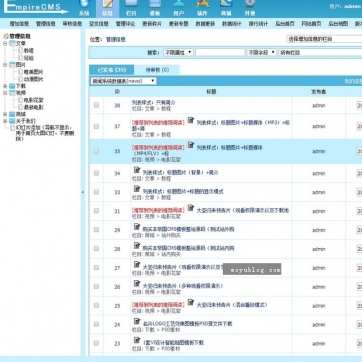Image resolution: width=362 pixels, height=362 pixels.
Task: Open the 不限属性 search dropdown
Action: click(178, 52)
